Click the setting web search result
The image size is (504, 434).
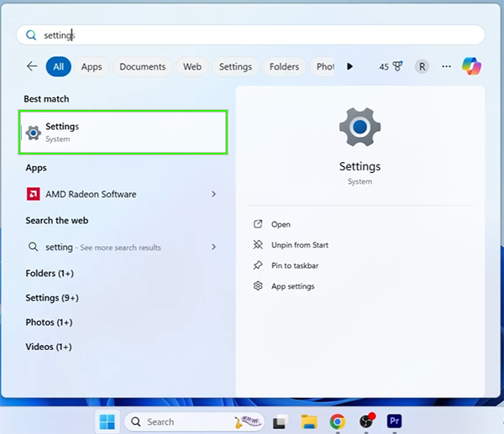click(122, 247)
